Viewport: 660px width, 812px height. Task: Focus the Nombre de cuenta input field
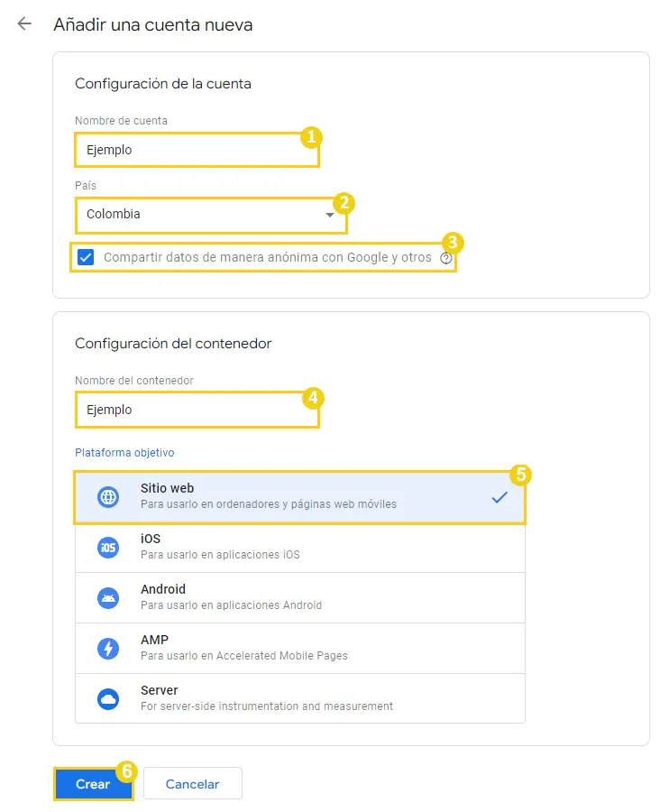coord(197,150)
